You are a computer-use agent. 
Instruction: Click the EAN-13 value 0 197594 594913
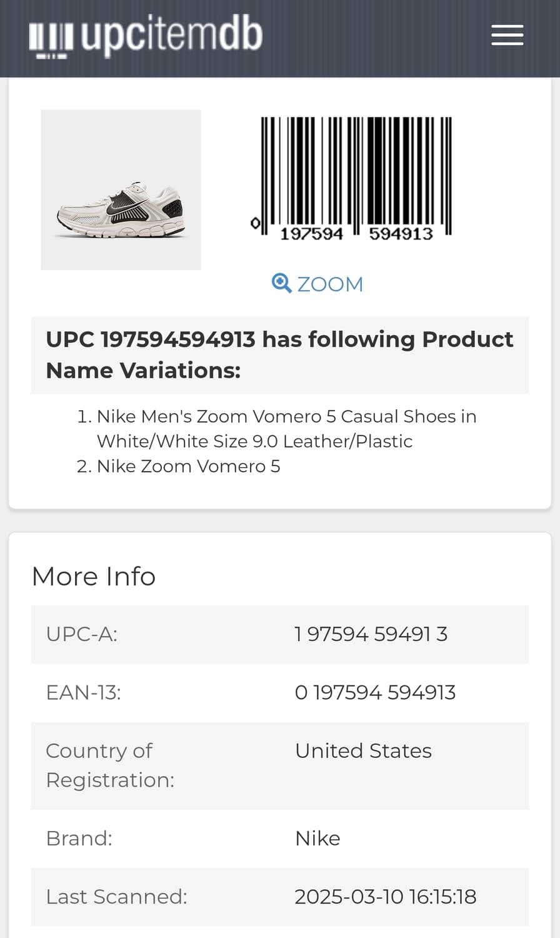pyautogui.click(x=375, y=692)
